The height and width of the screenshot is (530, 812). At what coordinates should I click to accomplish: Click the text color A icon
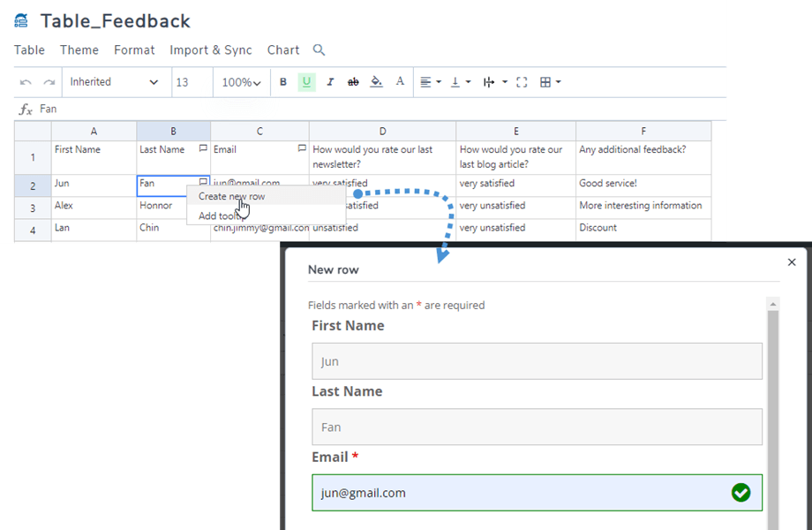coord(400,82)
